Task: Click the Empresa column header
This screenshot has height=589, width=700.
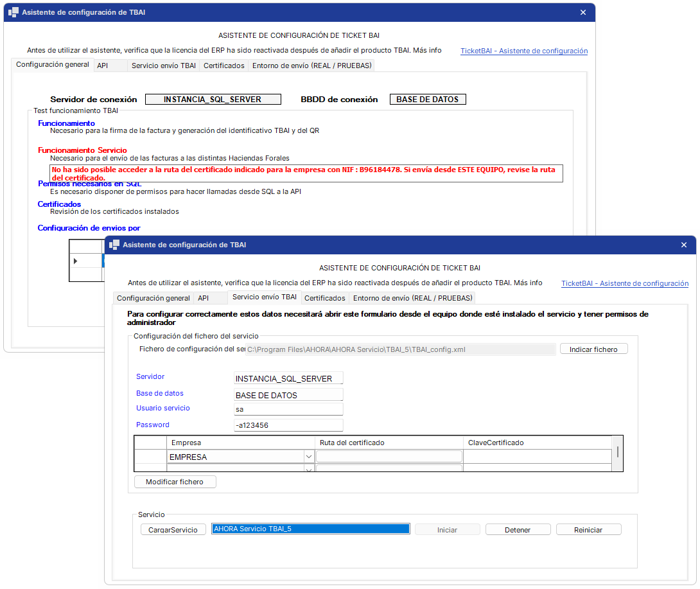Action: [241, 443]
